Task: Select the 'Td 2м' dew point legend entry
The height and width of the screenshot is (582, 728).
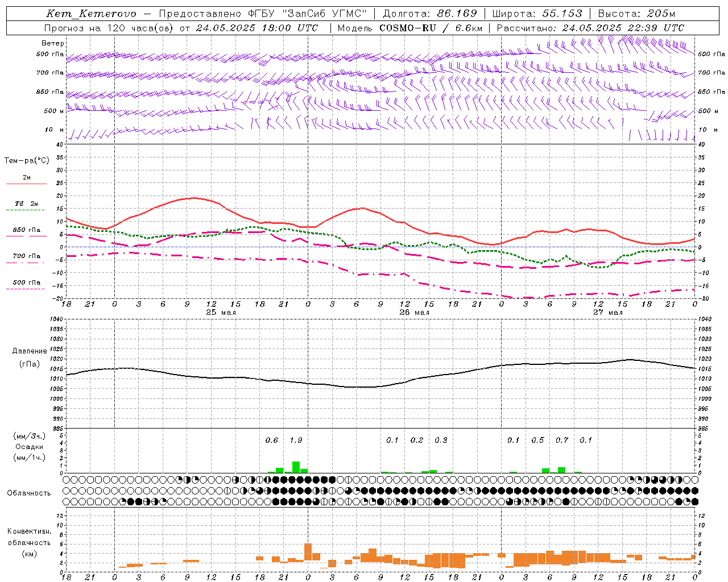Action: 26,203
